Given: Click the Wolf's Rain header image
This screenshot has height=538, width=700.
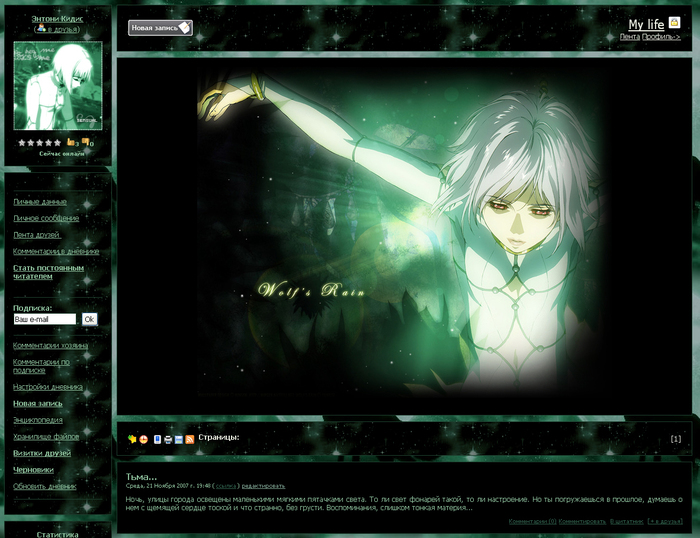Looking at the screenshot, I should point(402,234).
